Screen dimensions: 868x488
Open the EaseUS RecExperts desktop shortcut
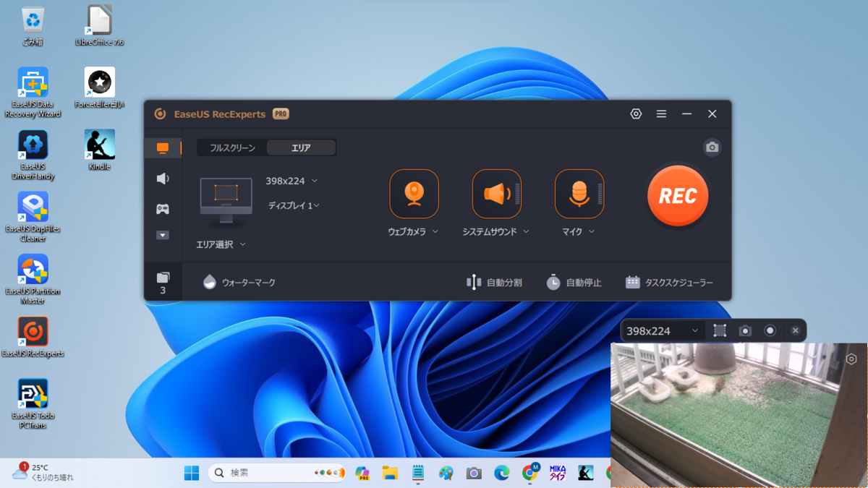[33, 338]
